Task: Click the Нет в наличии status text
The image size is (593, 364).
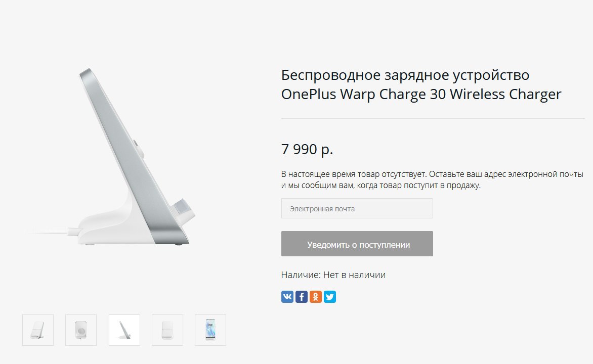Action: (x=354, y=275)
